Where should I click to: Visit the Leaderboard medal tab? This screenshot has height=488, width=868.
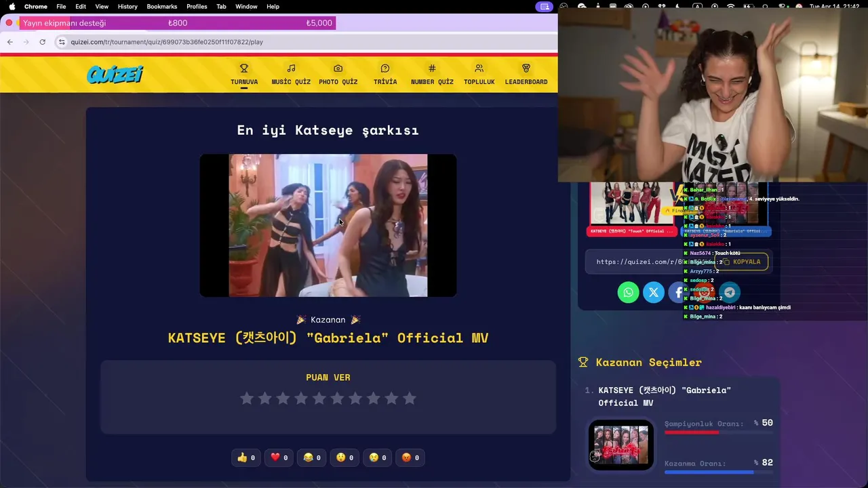526,75
